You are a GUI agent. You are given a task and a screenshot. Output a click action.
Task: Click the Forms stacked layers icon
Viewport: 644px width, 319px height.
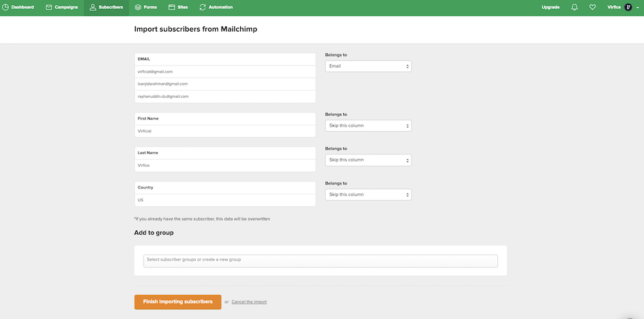point(138,7)
